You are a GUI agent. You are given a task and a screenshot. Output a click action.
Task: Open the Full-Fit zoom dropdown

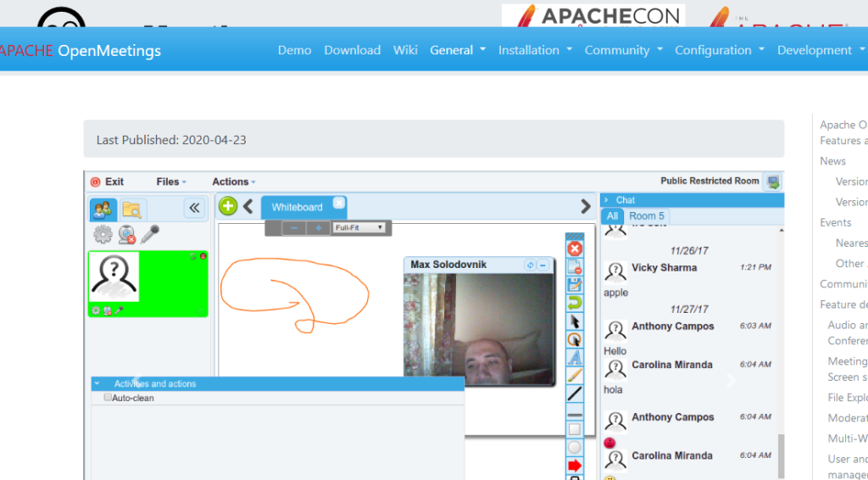359,227
